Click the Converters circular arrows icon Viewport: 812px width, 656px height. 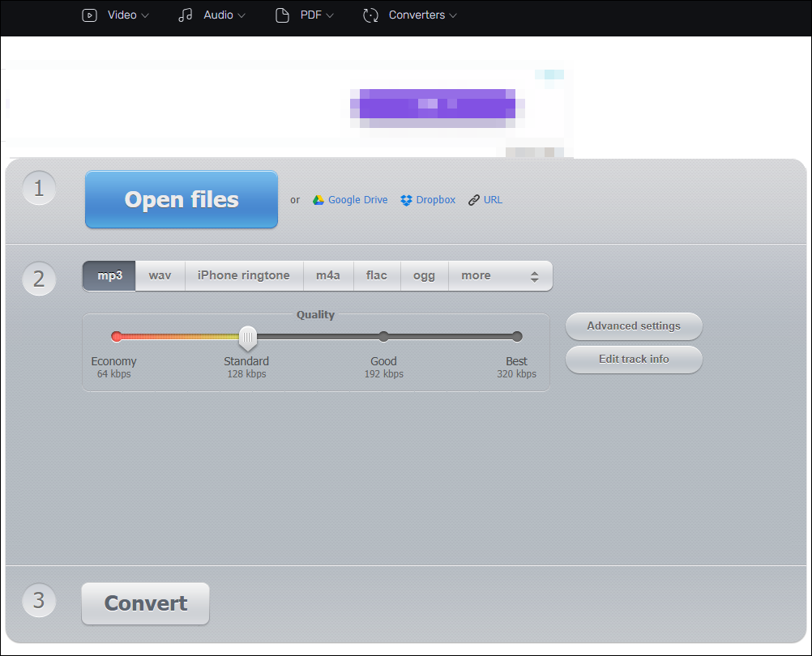pos(370,15)
